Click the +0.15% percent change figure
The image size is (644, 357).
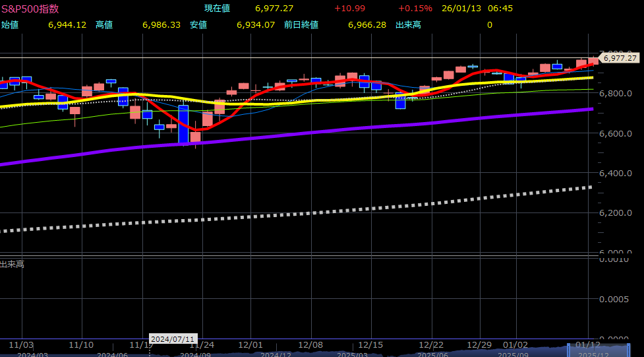point(415,9)
